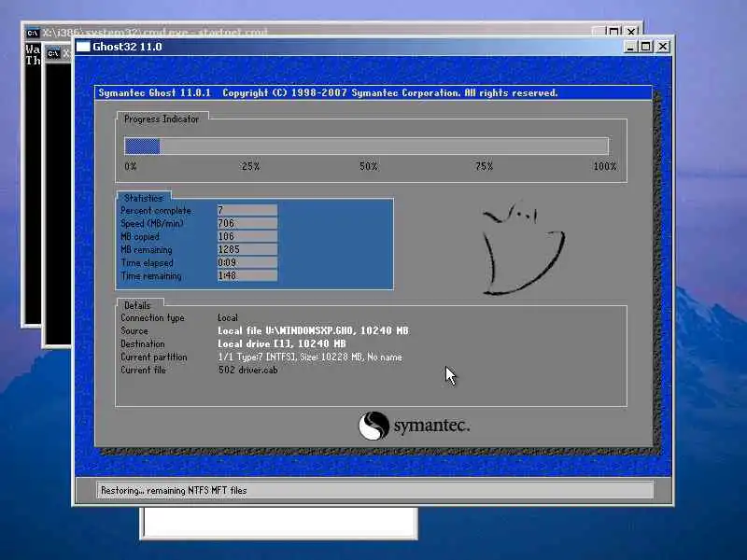Click the current file 502 driver.cab
The width and height of the screenshot is (747, 560).
pyautogui.click(x=247, y=370)
